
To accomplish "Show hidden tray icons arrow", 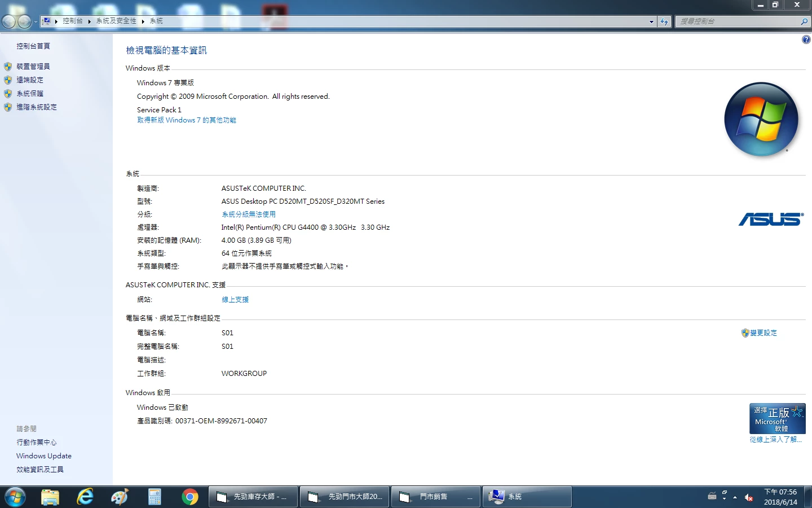I will 735,497.
